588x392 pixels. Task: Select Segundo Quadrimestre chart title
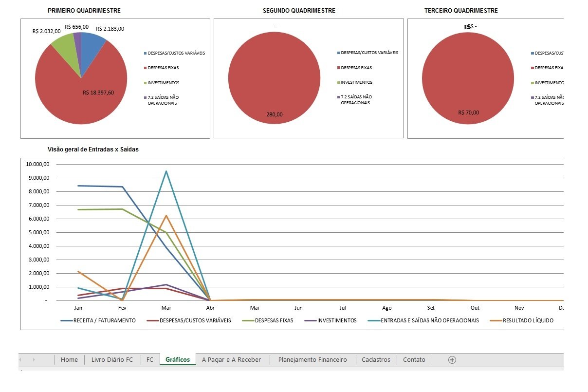tap(299, 11)
